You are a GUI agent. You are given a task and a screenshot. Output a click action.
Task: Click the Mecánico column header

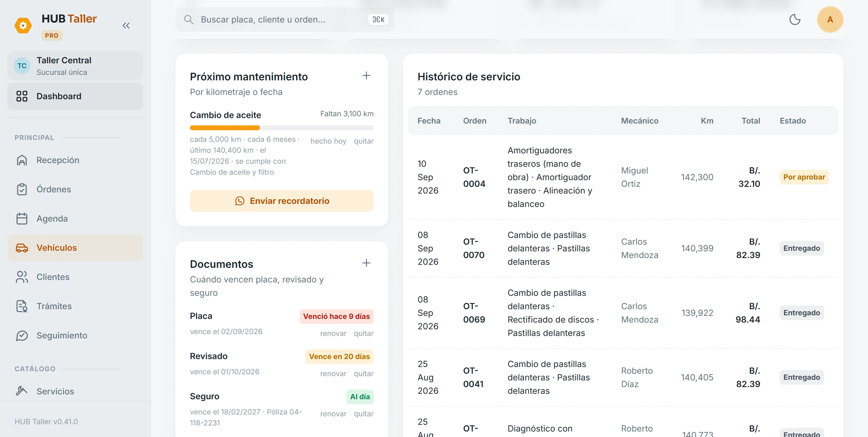[x=639, y=121]
